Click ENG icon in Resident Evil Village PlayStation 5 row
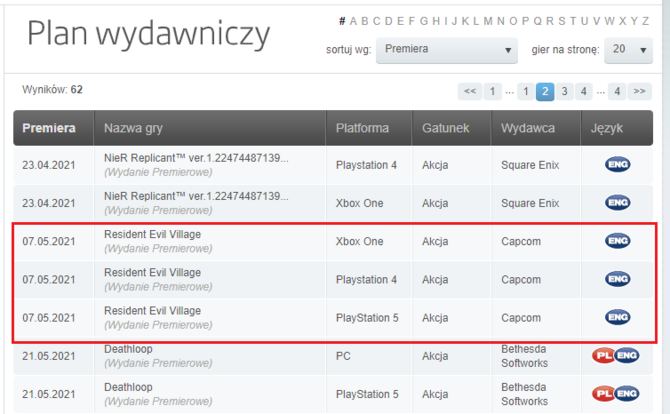 (617, 317)
